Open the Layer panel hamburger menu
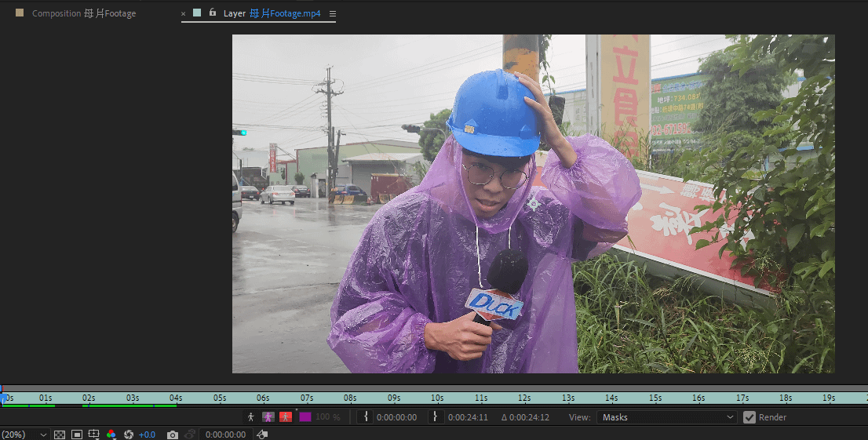 coord(333,13)
